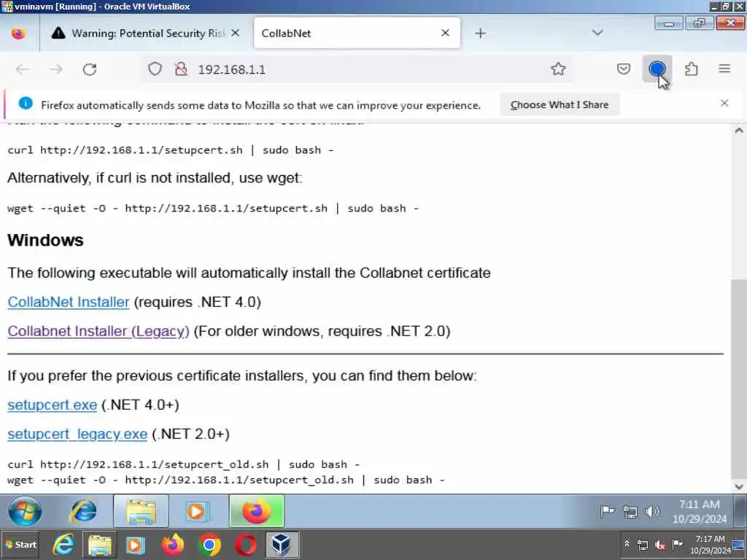This screenshot has width=747, height=560.
Task: Open Internet Explorer in guest taskbar
Action: click(x=83, y=511)
